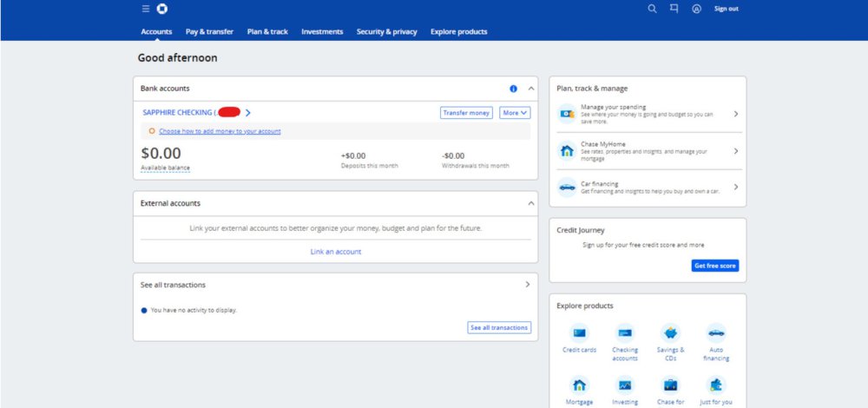Open the Chase for business briefcase icon
The width and height of the screenshot is (868, 408).
[x=670, y=385]
